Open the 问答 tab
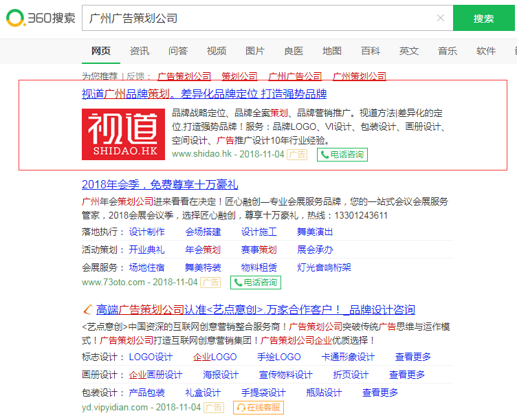This screenshot has height=420, width=517. [x=178, y=51]
